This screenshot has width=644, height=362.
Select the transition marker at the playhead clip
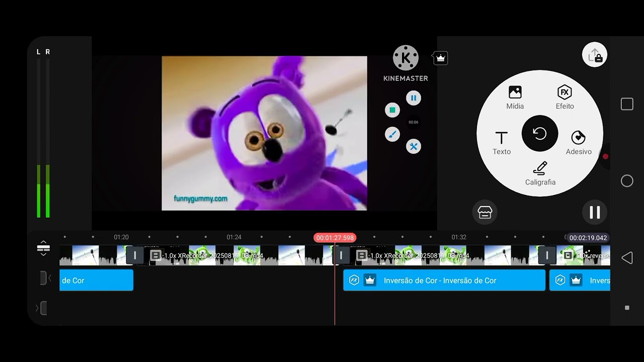point(341,255)
